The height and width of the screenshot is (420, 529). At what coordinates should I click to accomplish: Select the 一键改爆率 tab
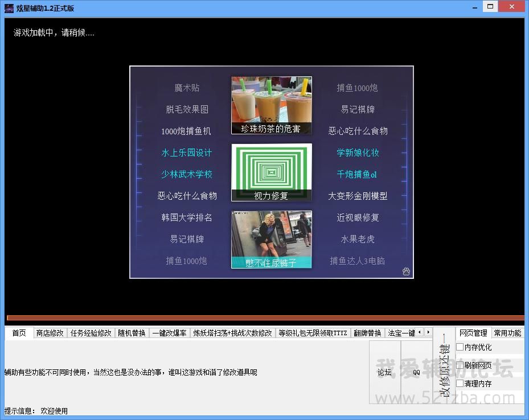coord(169,333)
